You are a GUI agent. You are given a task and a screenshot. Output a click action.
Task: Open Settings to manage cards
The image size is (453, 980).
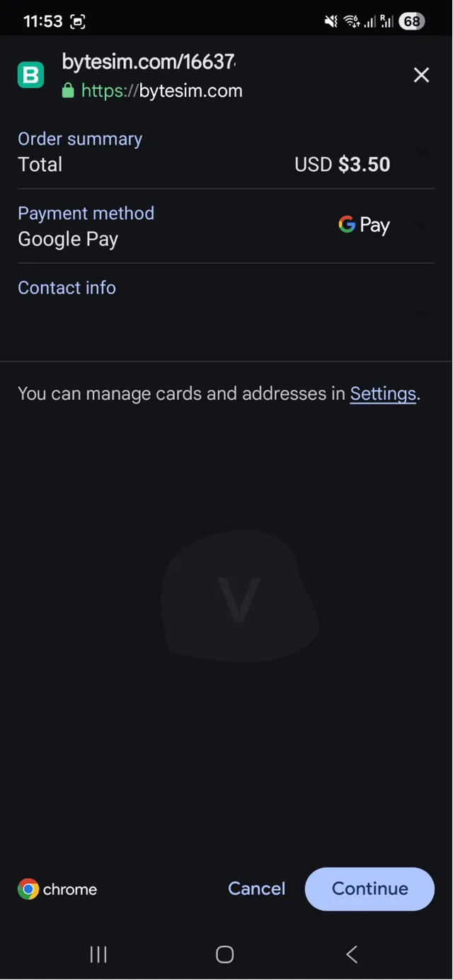coord(382,394)
